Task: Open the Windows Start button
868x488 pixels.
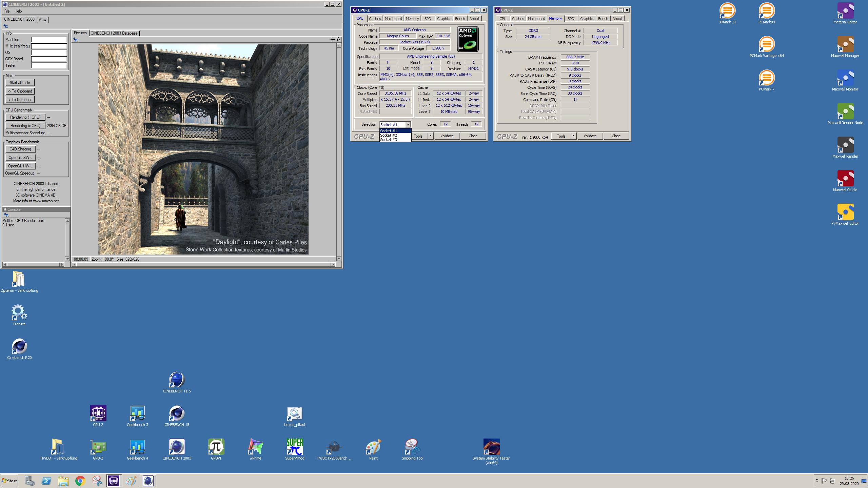Action: [x=9, y=481]
